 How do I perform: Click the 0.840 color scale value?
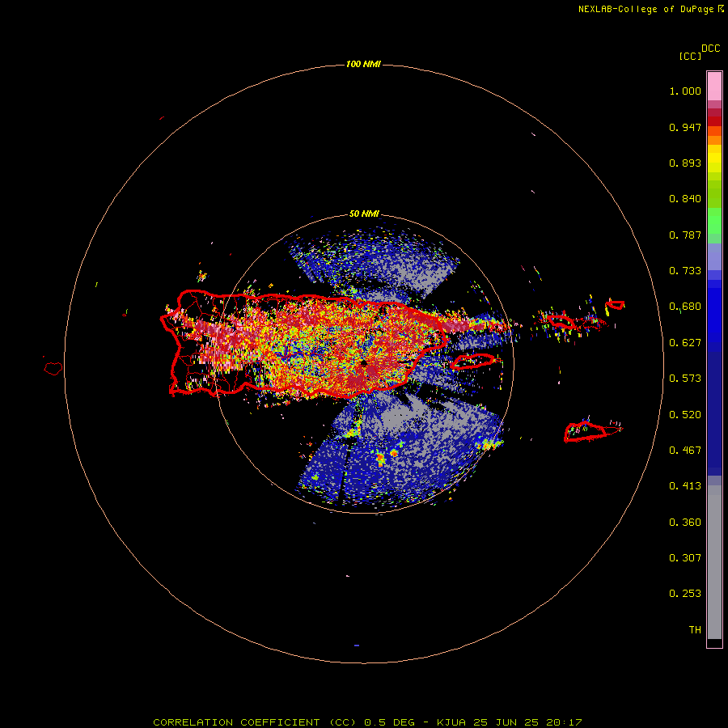pyautogui.click(x=685, y=199)
